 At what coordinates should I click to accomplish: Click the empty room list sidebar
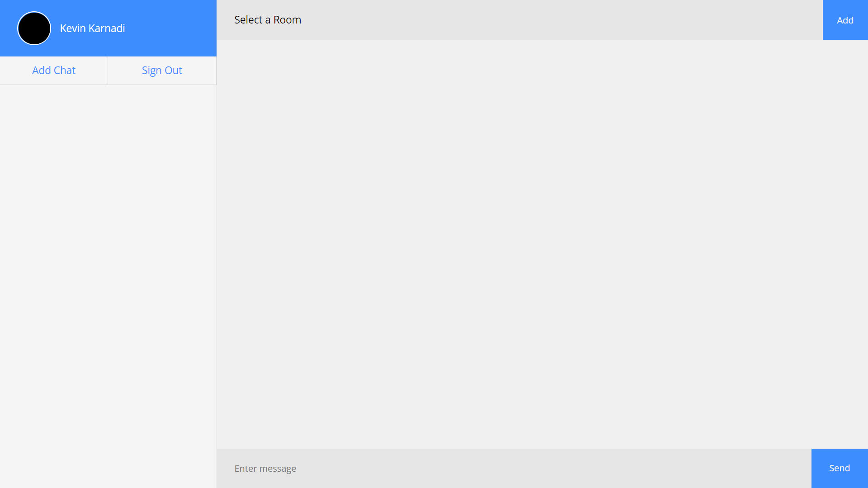[x=108, y=271]
